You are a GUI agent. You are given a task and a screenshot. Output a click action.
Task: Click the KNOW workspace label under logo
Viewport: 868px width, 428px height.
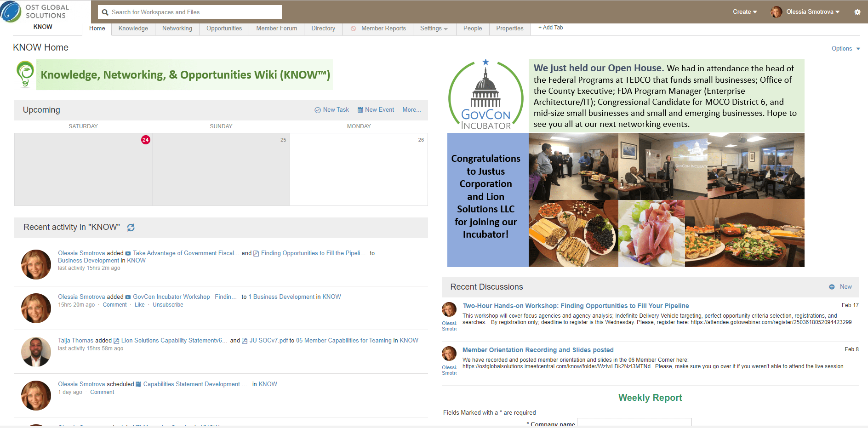coord(43,27)
